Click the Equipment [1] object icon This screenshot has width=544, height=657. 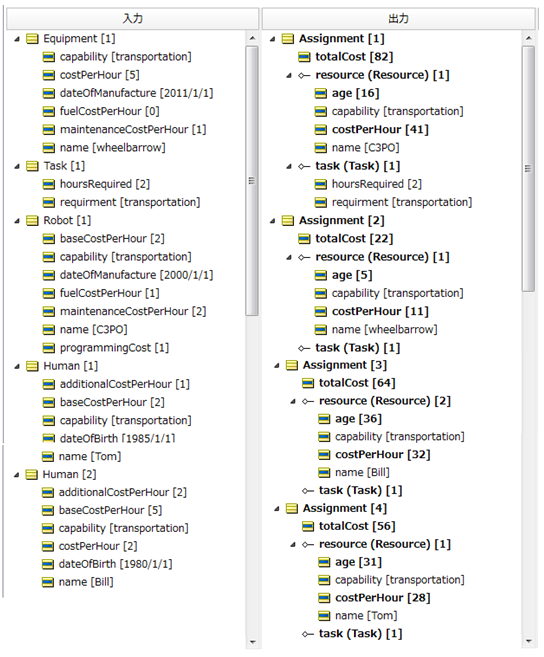(32, 39)
